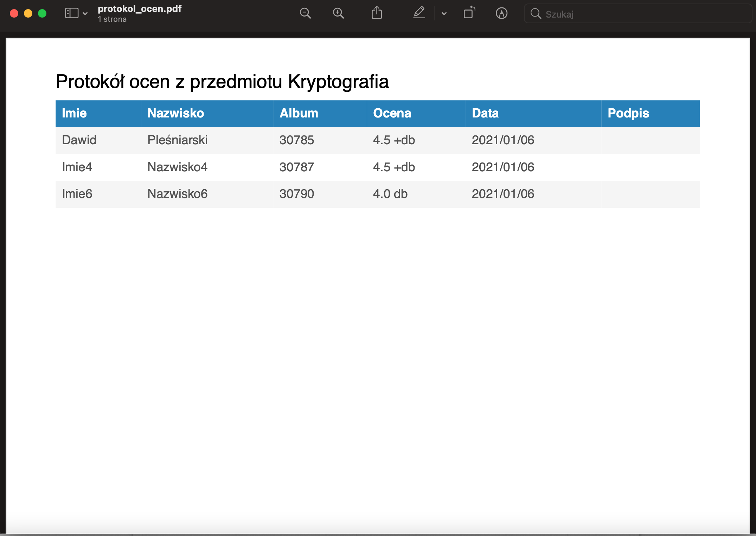Click the date 2021/01/06 in Imie4 row
This screenshot has height=536, width=756.
click(503, 167)
